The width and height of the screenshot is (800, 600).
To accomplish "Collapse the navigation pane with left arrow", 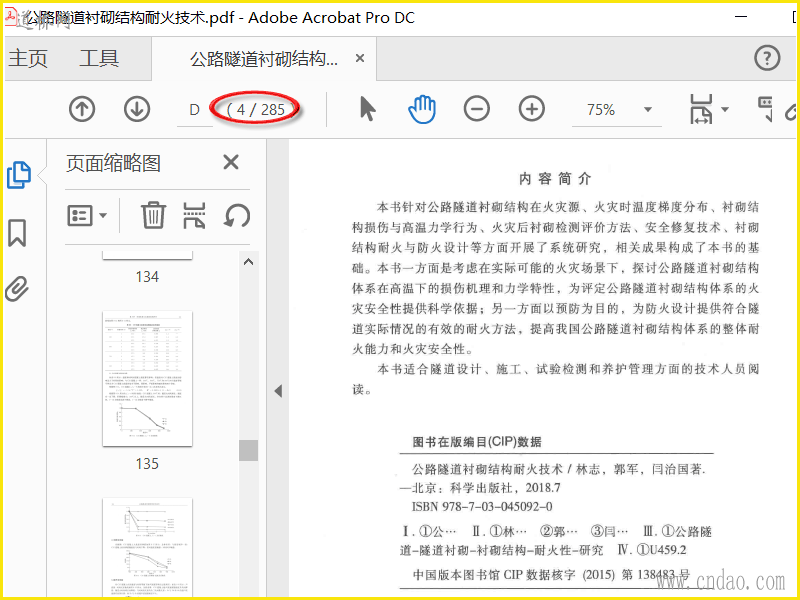I will (278, 391).
